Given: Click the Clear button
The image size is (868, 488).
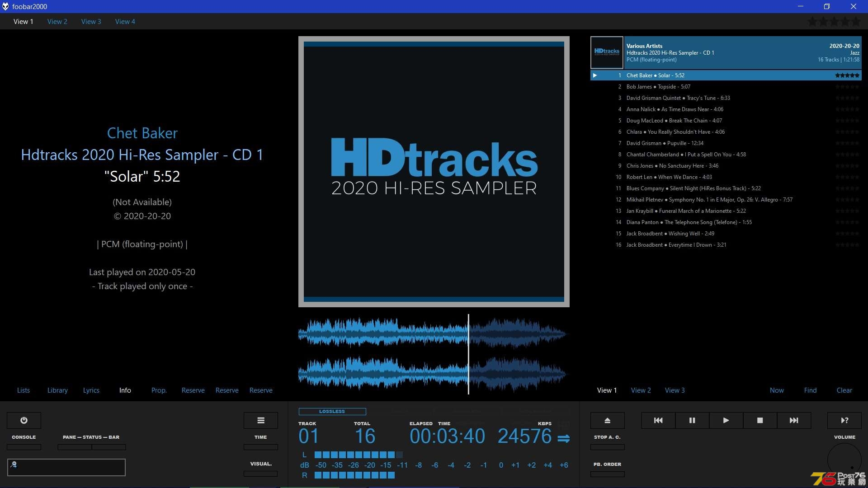Looking at the screenshot, I should [x=844, y=390].
